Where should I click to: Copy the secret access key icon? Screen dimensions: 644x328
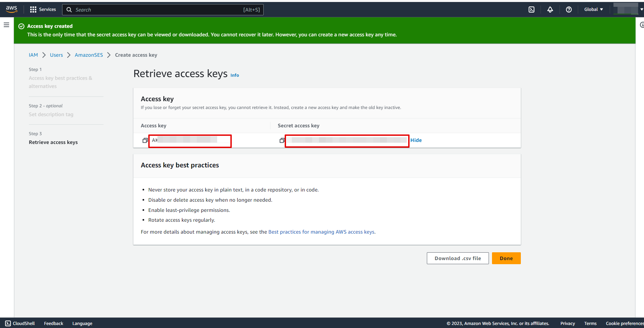pos(282,140)
